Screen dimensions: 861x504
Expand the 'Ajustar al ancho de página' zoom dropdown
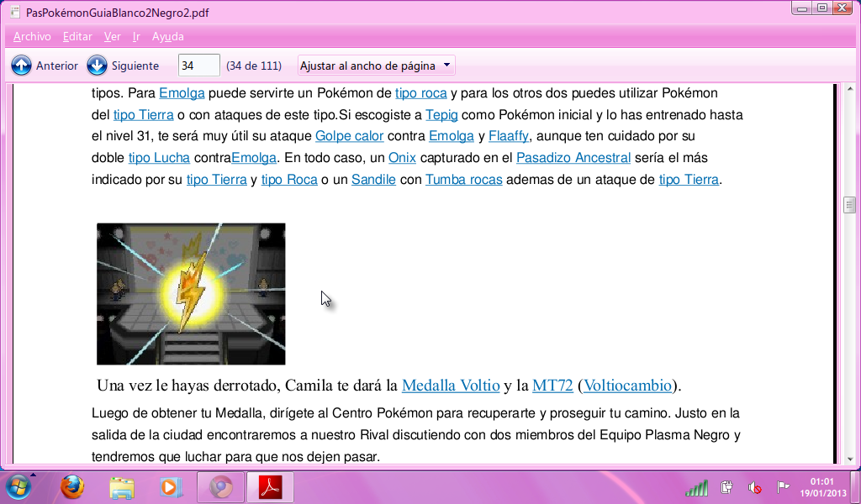click(x=376, y=66)
